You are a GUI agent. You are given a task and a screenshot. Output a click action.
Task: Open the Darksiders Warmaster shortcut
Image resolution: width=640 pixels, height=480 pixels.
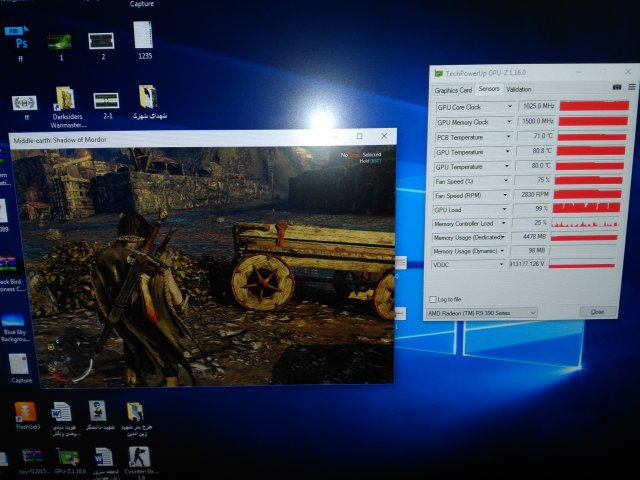pos(64,98)
